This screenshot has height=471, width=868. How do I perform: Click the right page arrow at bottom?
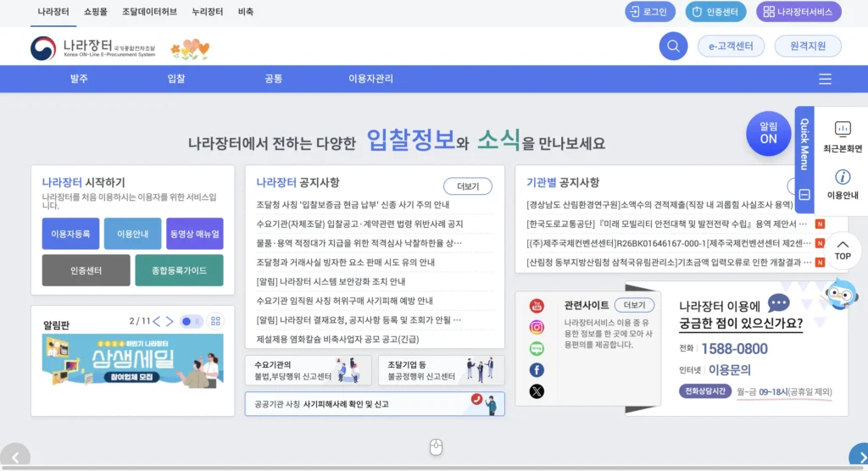pos(860,456)
